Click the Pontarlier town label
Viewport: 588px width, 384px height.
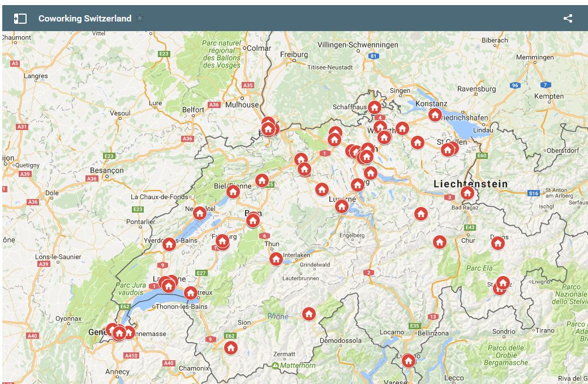(x=140, y=222)
